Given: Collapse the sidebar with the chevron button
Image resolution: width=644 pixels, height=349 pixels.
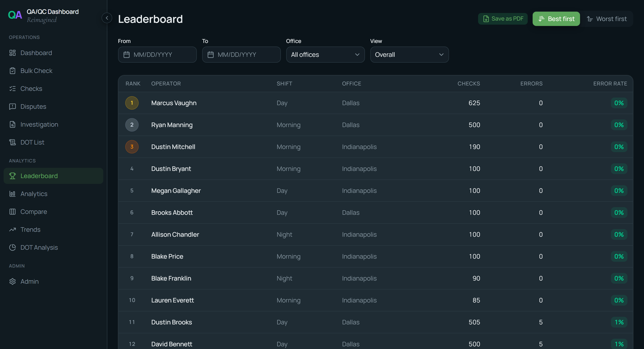Looking at the screenshot, I should [x=107, y=18].
